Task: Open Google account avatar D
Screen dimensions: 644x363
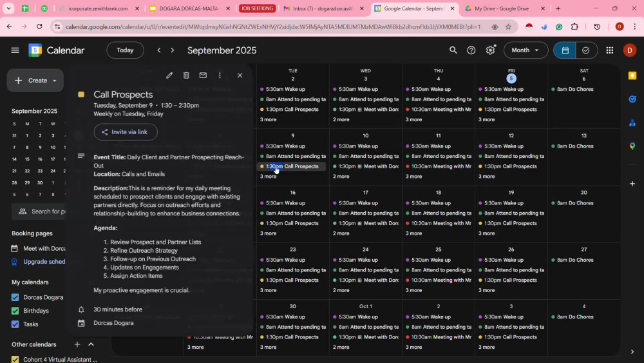Action: click(629, 50)
